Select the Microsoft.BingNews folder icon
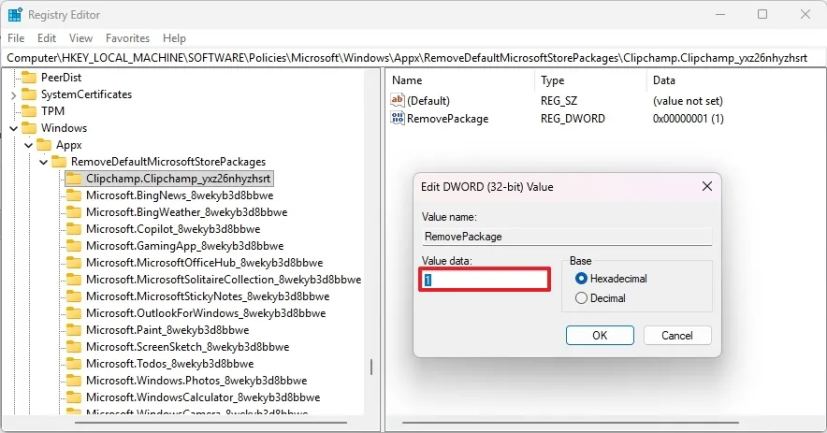 73,195
